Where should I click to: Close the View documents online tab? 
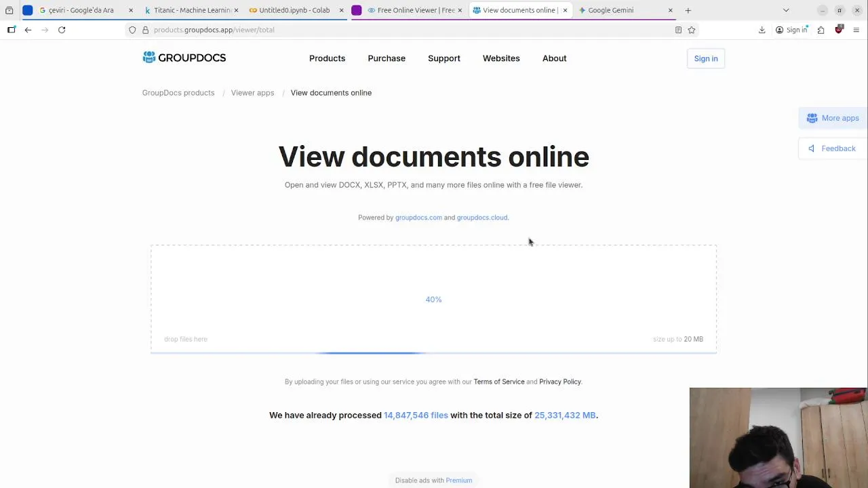point(565,10)
